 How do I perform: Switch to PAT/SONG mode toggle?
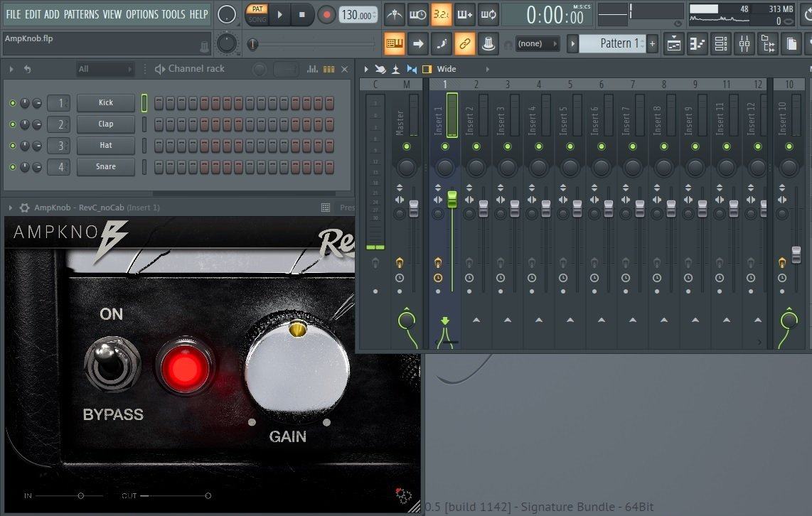(257, 14)
